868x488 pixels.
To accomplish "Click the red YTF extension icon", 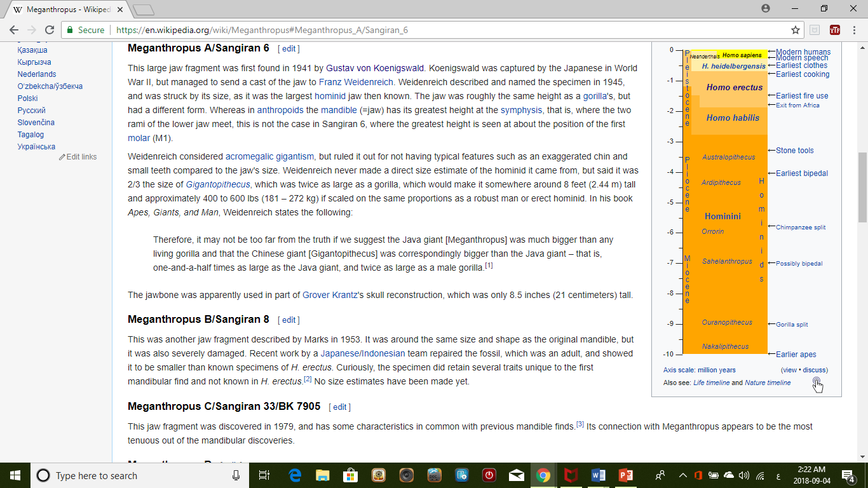I will pyautogui.click(x=834, y=30).
